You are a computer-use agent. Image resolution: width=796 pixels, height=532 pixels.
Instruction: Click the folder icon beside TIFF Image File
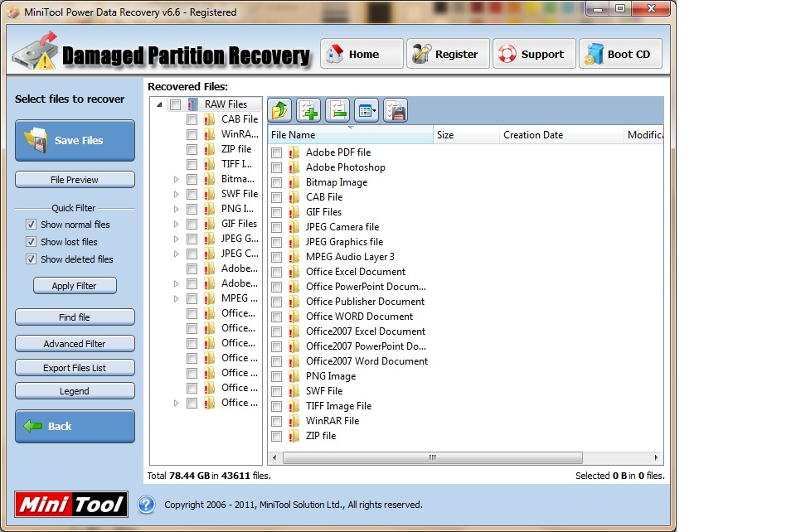tap(294, 406)
